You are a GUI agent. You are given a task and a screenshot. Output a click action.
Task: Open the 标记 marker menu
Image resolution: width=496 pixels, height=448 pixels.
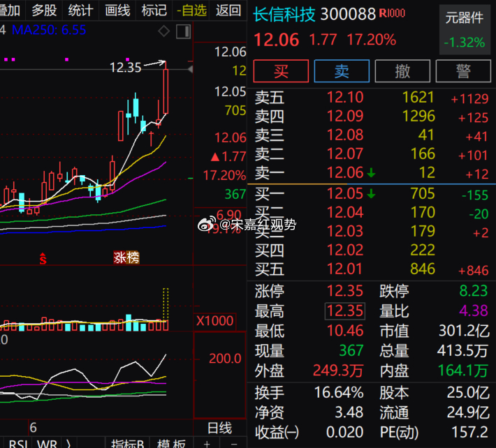pos(154,10)
